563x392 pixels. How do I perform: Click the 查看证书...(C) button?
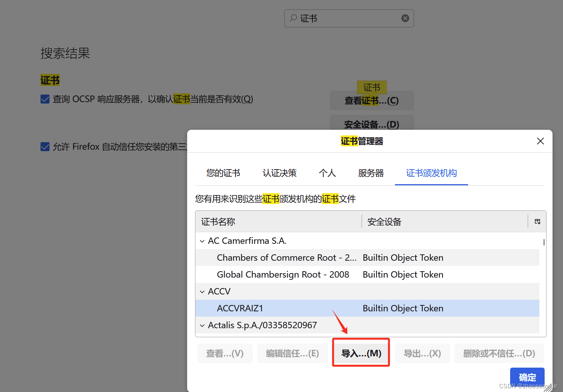click(x=372, y=101)
